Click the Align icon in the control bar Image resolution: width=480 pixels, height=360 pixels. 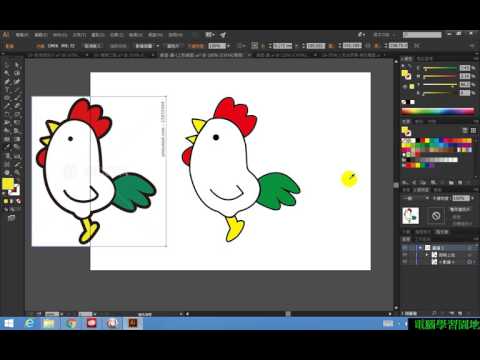pyautogui.click(x=255, y=46)
